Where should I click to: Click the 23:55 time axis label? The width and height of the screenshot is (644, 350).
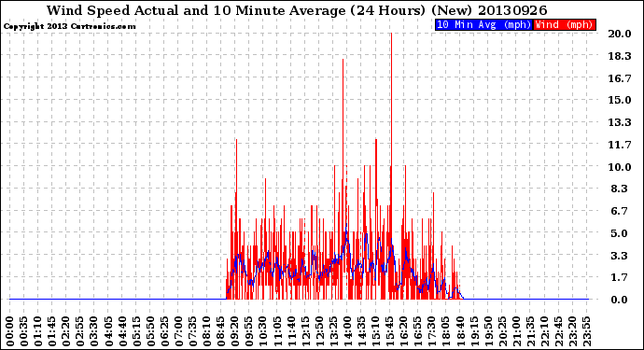tap(586, 331)
